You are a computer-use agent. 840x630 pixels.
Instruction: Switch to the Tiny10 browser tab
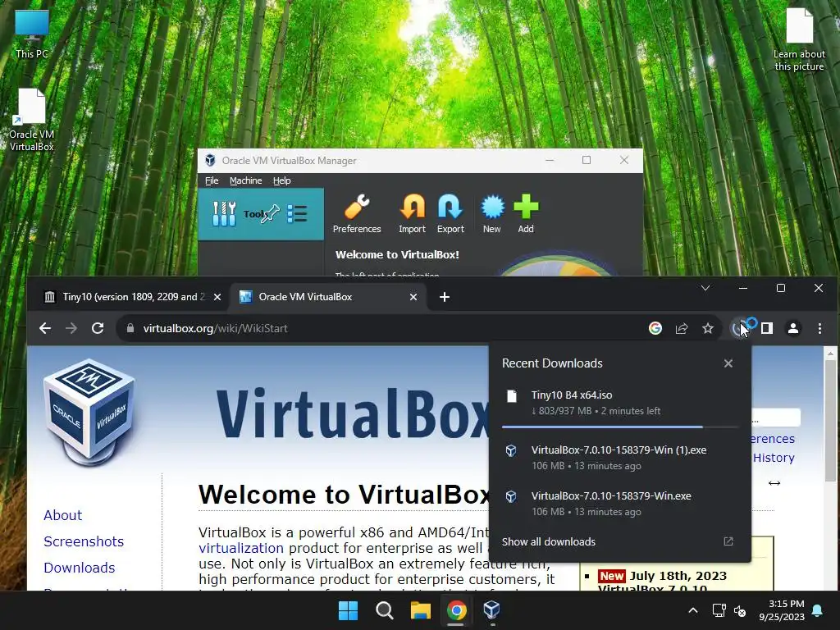[132, 297]
